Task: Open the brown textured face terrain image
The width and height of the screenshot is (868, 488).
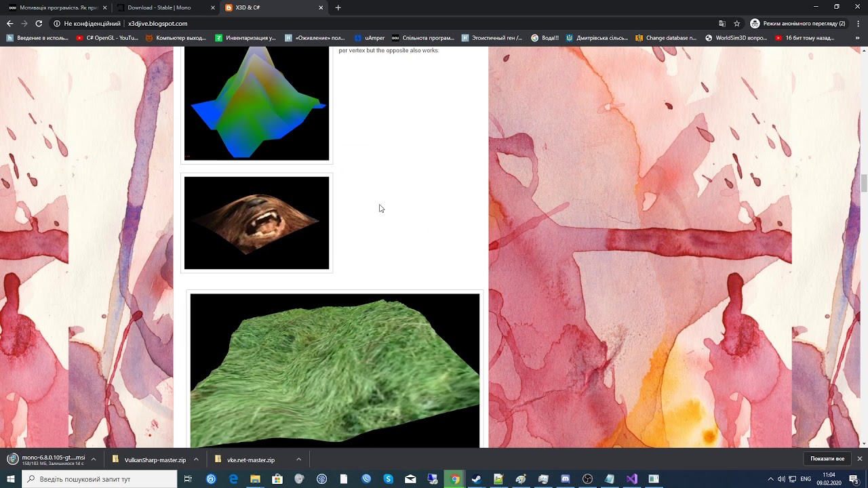Action: point(256,223)
